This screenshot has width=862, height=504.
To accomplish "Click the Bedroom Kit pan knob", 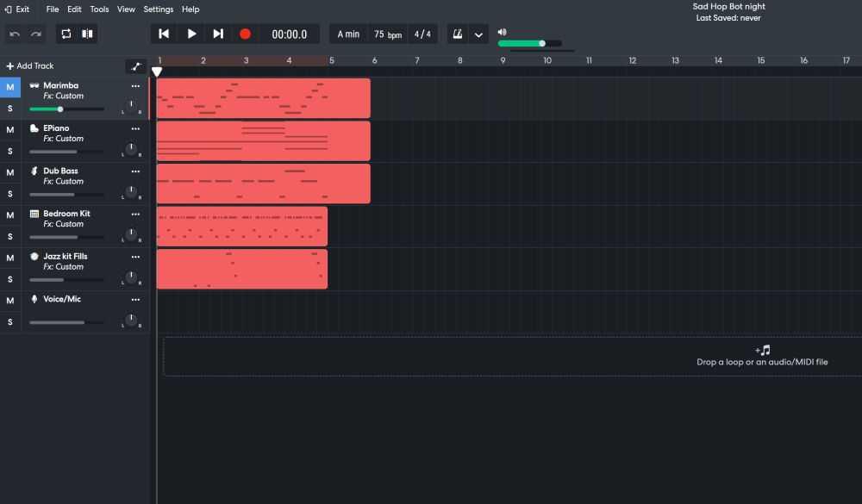I will click(x=131, y=234).
